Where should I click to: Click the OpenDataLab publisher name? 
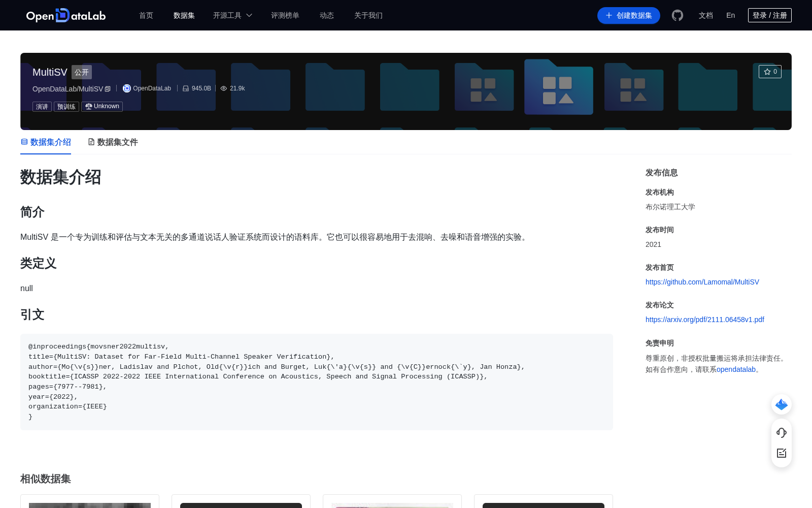[152, 88]
